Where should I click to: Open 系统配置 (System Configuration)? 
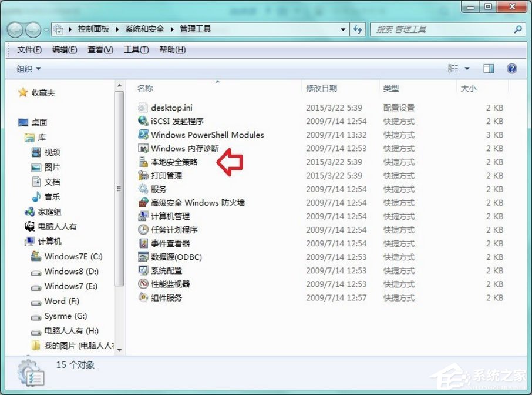point(166,270)
